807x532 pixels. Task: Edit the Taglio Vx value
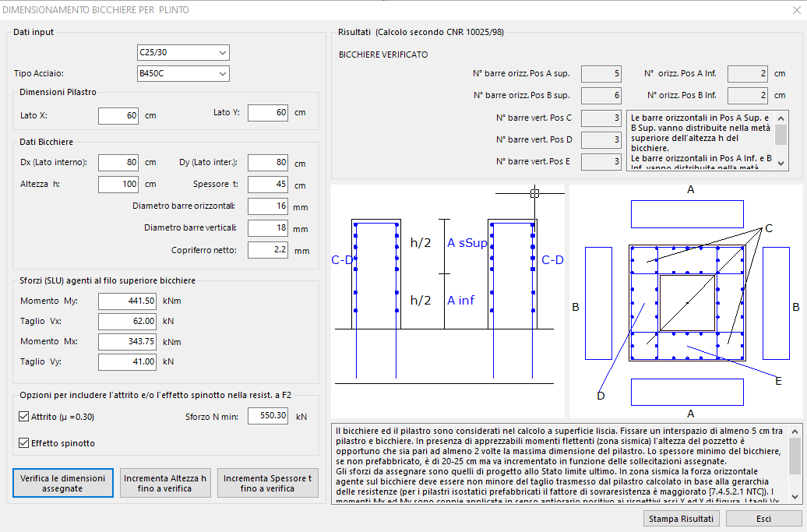[127, 321]
